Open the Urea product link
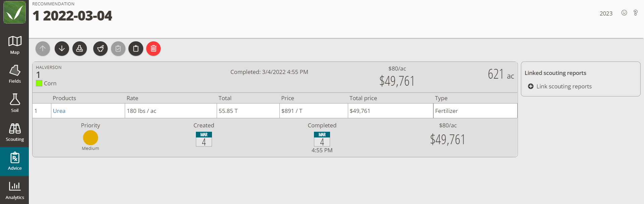Image resolution: width=644 pixels, height=204 pixels. [x=59, y=111]
